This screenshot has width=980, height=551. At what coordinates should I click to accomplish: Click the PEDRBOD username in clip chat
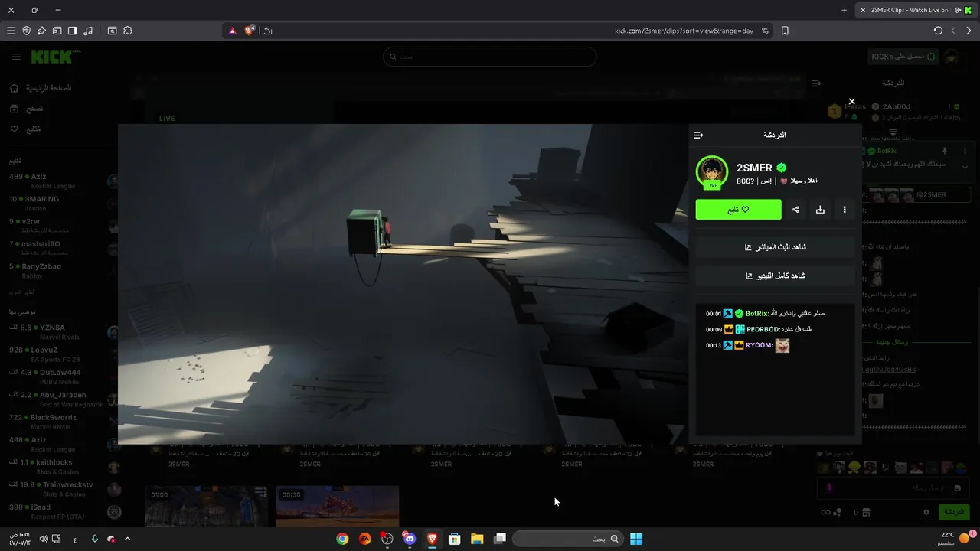(763, 329)
